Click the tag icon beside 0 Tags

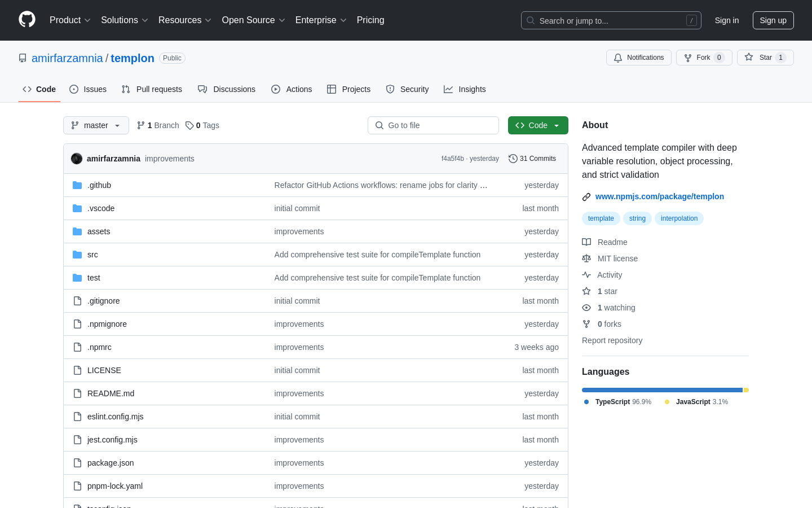pos(189,125)
